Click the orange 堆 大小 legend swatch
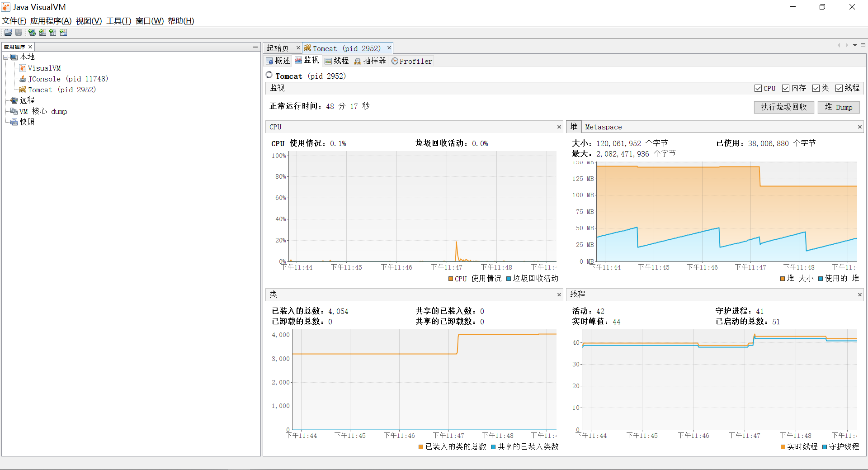Viewport: 868px width, 470px height. [x=783, y=279]
